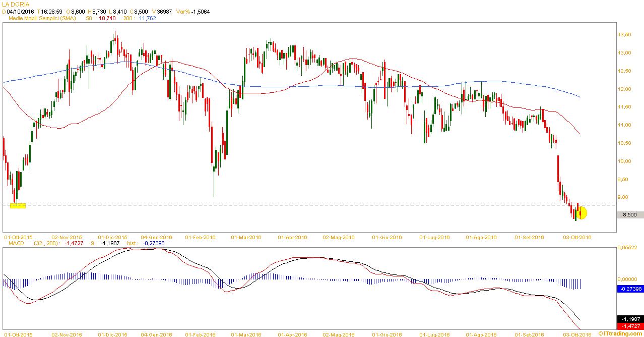Click the grey 8,500 current price tag
Image resolution: width=644 pixels, height=337 pixels.
click(630, 215)
